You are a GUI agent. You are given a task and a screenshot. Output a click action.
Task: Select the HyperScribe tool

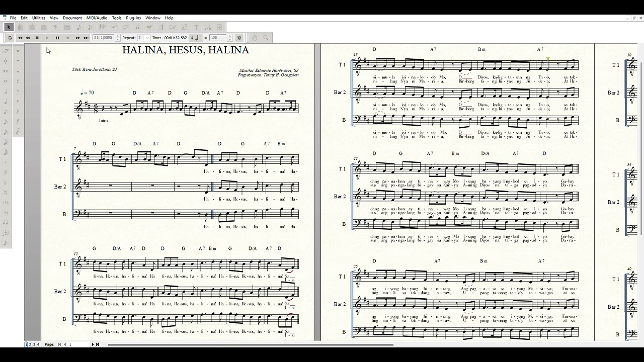102,27
